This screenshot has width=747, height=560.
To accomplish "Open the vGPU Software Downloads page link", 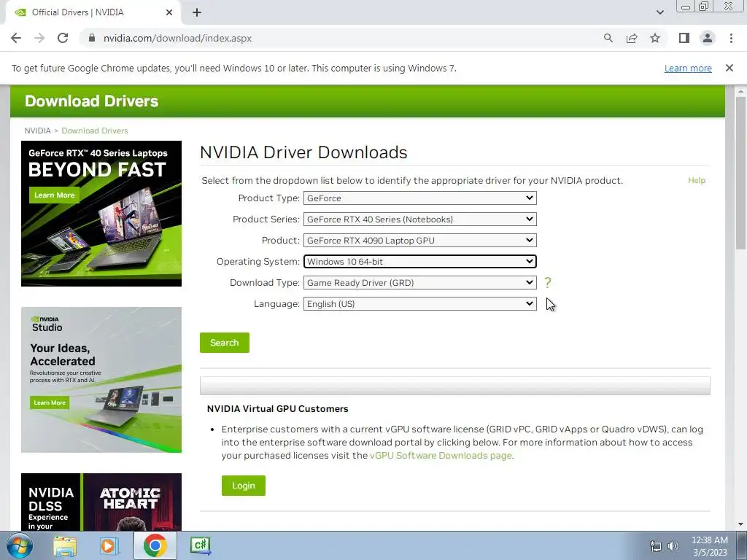I will [441, 455].
